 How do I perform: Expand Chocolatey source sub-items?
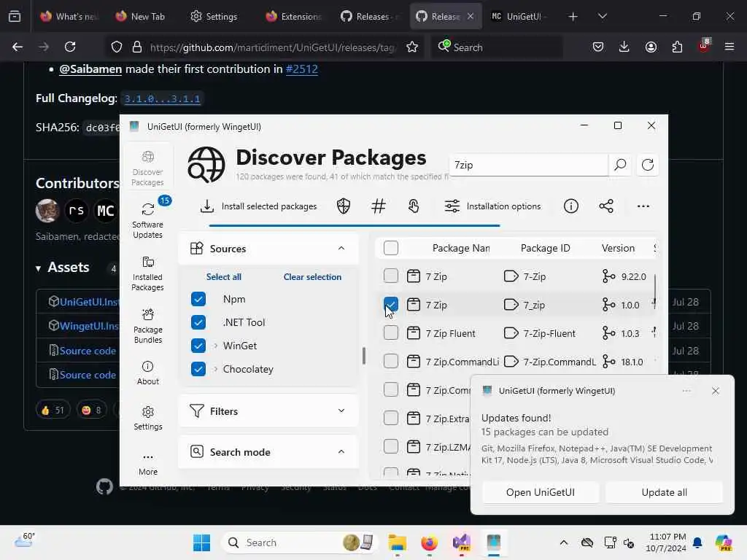point(215,369)
